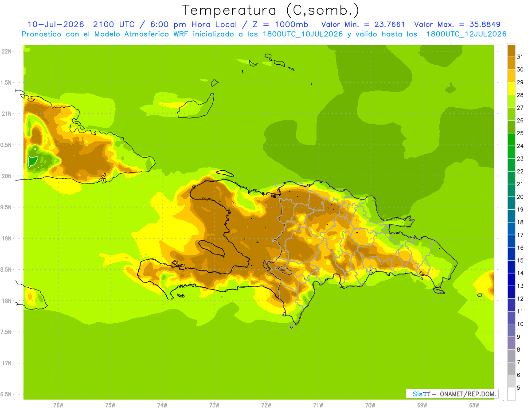The height and width of the screenshot is (411, 532).
Task: Select the date text '10-Jul-2026'
Action: coord(56,24)
